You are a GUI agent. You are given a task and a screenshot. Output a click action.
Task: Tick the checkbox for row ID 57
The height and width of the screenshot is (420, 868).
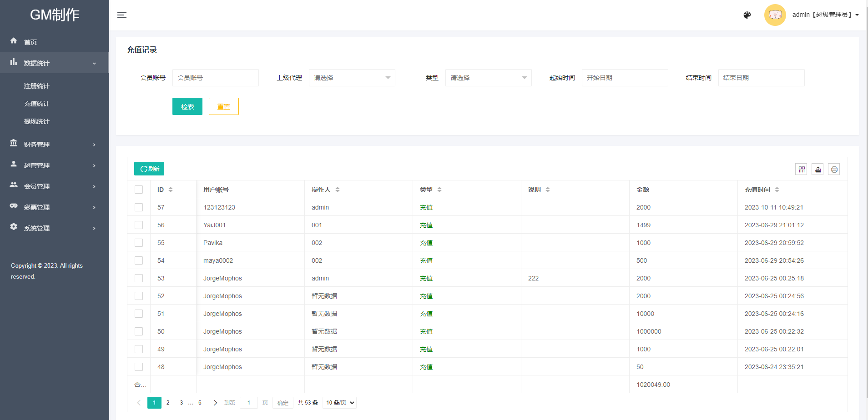click(139, 207)
